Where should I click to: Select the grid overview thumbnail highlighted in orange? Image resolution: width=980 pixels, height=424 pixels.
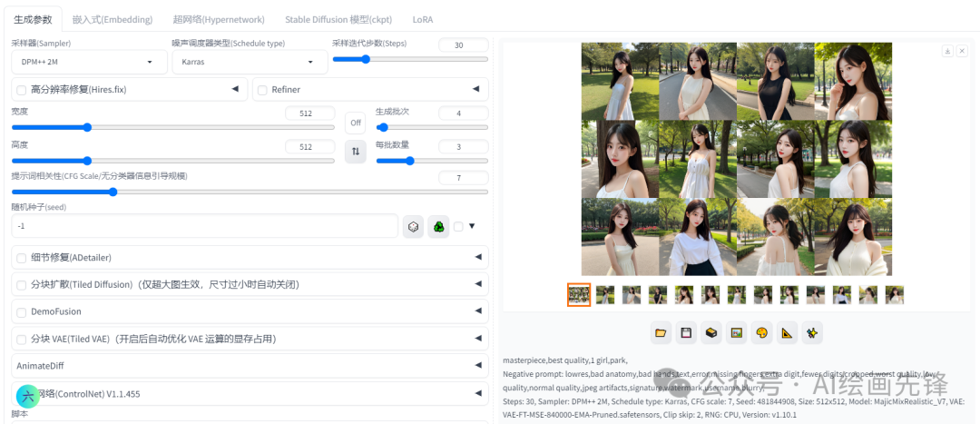coord(579,294)
